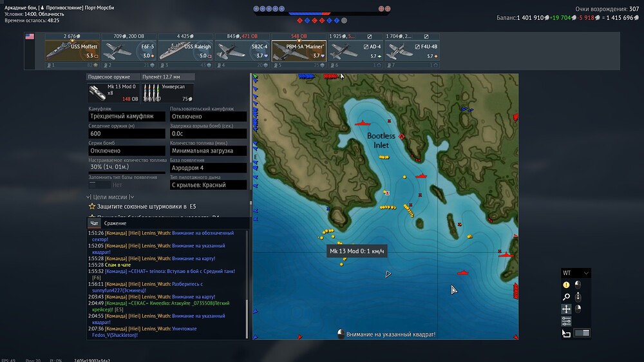Click the dice icon above F4U-4B card
This screenshot has height=362, width=644.
[x=426, y=37]
